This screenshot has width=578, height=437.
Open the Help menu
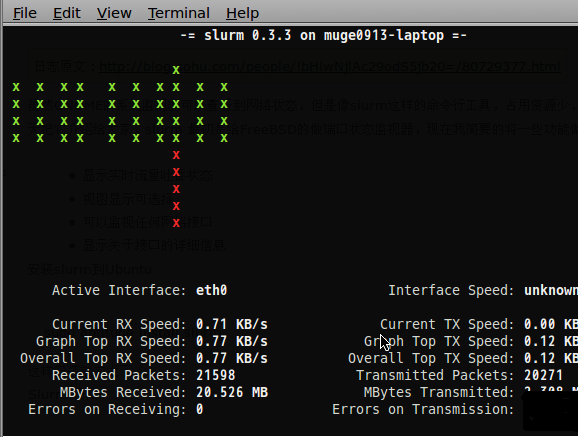pyautogui.click(x=243, y=13)
